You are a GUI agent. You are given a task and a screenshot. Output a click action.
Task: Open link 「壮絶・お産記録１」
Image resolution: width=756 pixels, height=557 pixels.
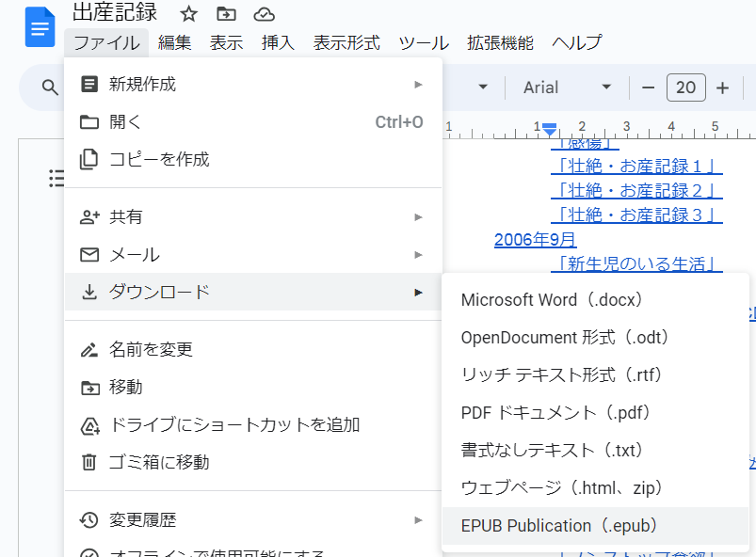tap(636, 167)
